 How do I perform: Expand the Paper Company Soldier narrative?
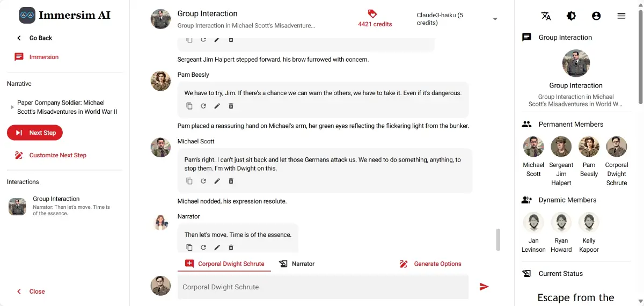pos(12,107)
